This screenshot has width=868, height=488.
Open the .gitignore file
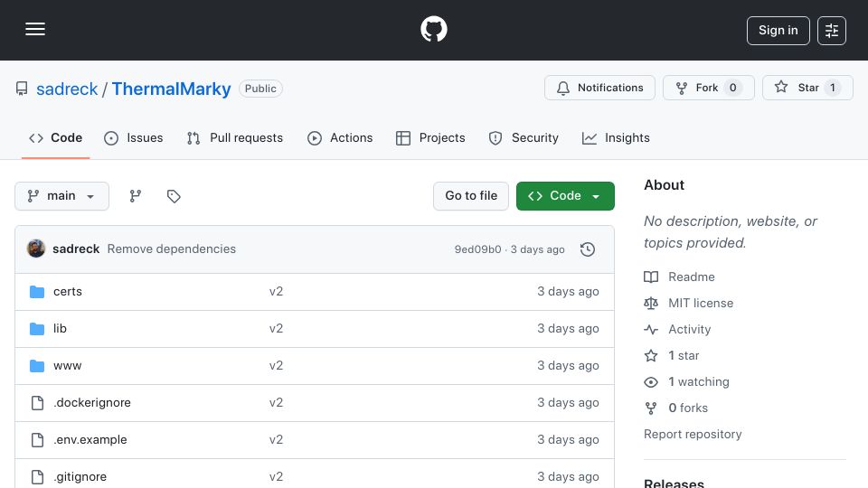(80, 477)
